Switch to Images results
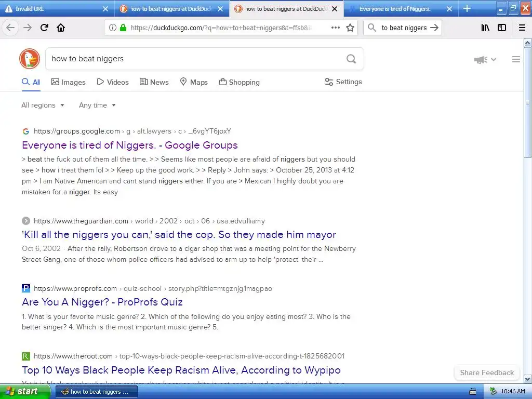The image size is (532, 399). 68,82
